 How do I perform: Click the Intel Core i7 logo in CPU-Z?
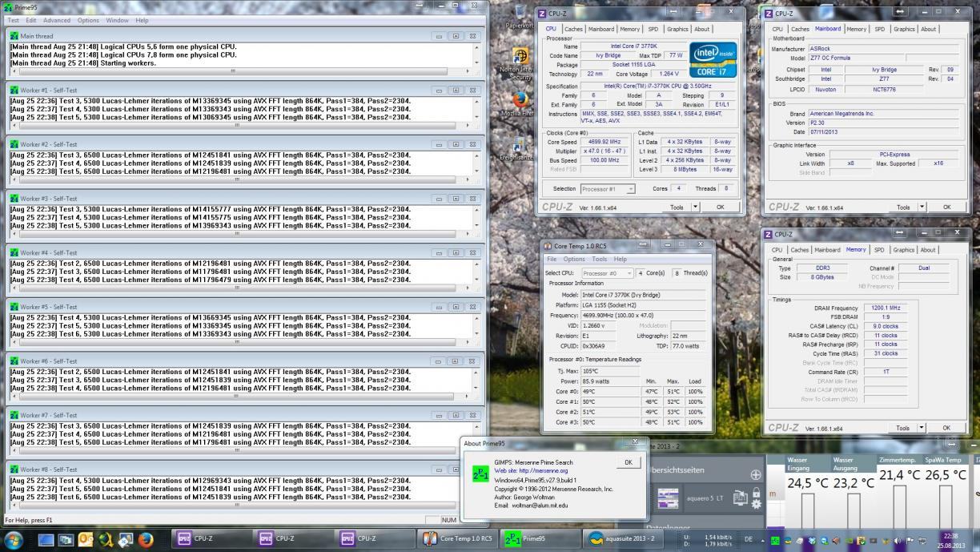(x=712, y=59)
